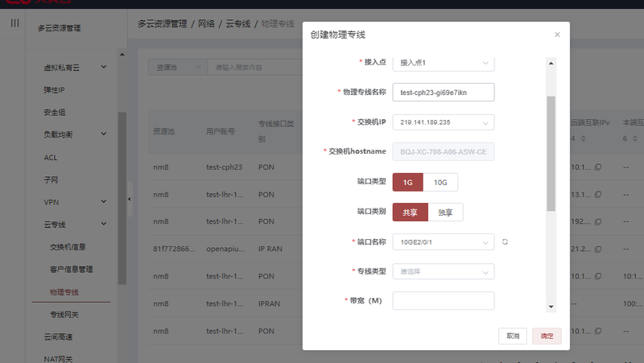Click the copy icon in the first table row

[598, 167]
